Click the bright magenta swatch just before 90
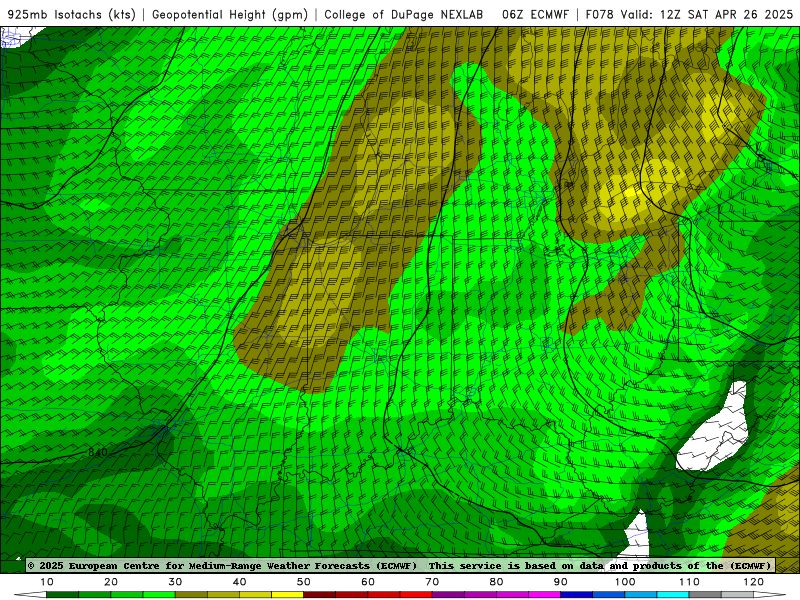The image size is (800, 600). coord(544,595)
